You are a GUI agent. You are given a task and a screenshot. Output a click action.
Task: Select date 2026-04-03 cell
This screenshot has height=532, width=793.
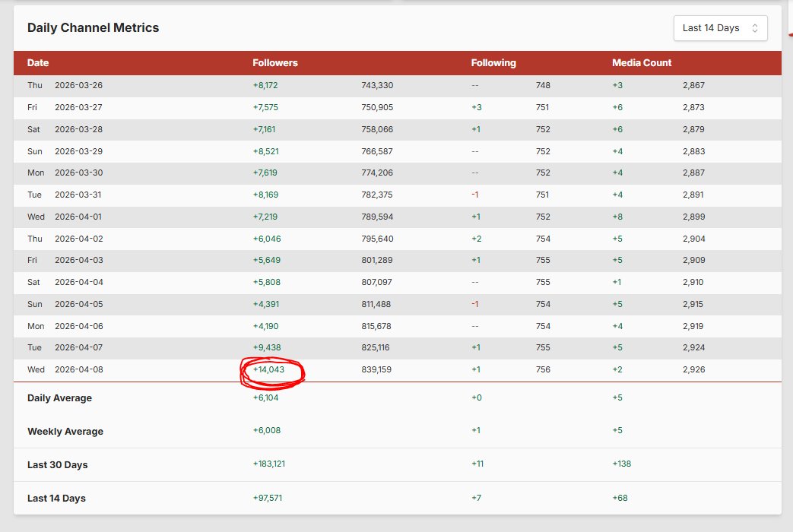point(78,260)
